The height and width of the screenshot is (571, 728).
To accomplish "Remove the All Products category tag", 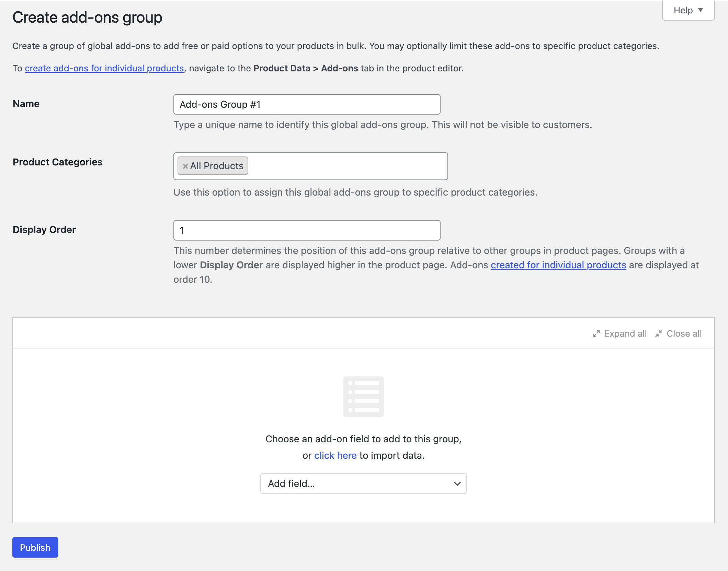I will (x=185, y=166).
